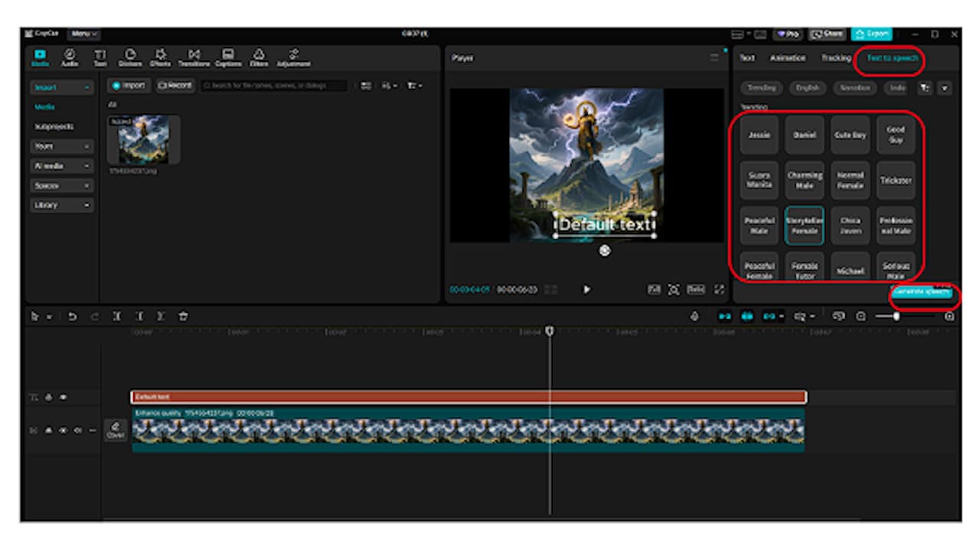Toggle lock on the video track
The width and height of the screenshot is (980, 551).
tap(48, 430)
